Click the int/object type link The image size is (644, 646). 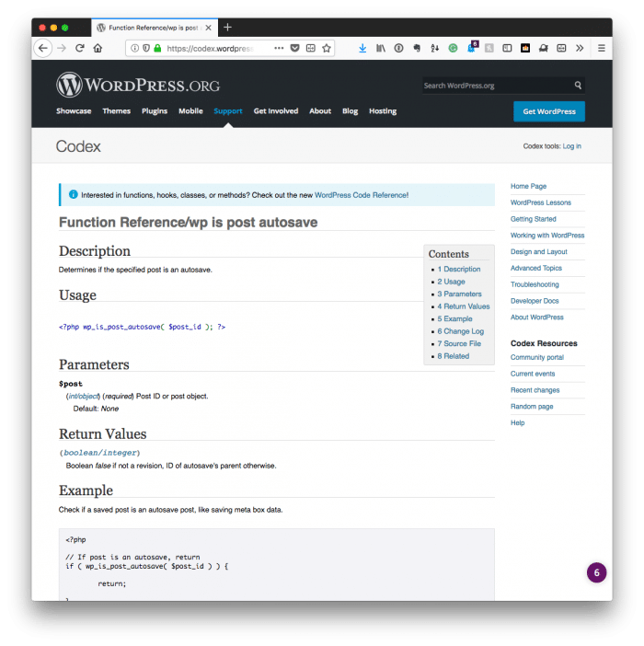(84, 396)
